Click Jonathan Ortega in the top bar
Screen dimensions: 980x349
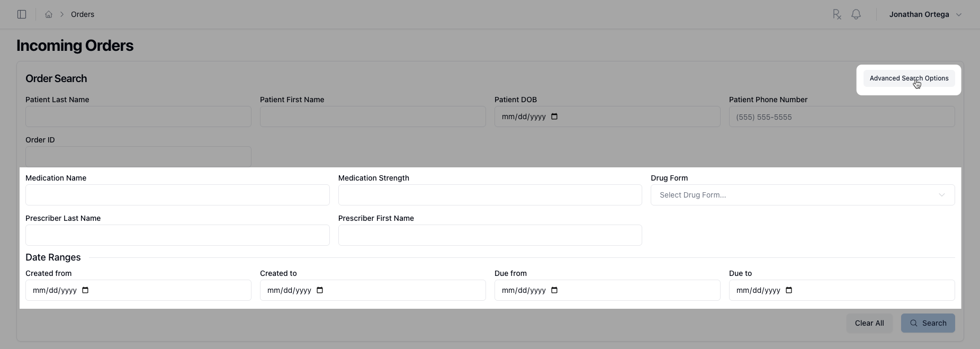(x=920, y=14)
